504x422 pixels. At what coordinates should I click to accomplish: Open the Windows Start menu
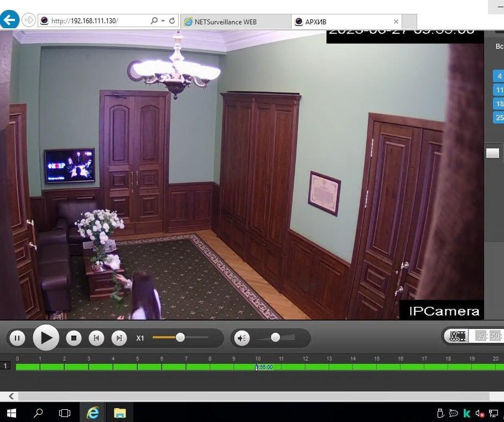pos(11,413)
